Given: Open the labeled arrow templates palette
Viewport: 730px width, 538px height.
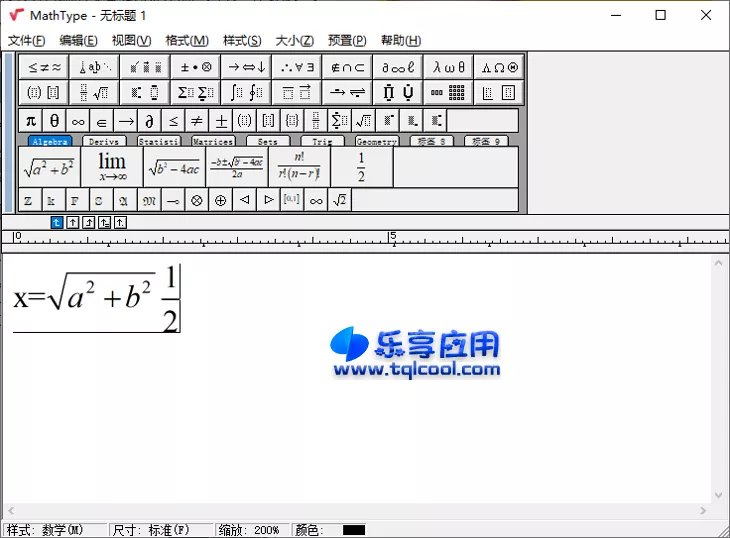Looking at the screenshot, I should tap(348, 92).
